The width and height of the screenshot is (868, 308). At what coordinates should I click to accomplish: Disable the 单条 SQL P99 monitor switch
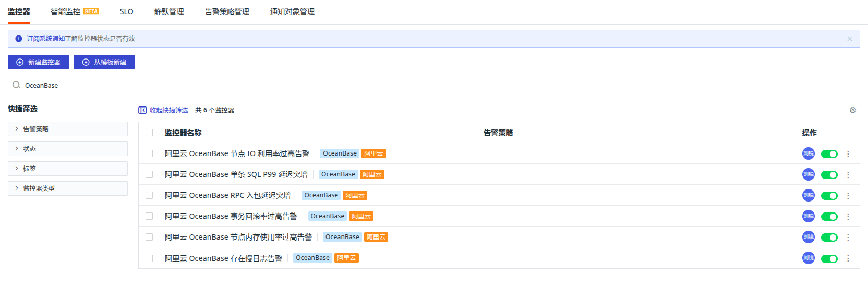click(829, 175)
